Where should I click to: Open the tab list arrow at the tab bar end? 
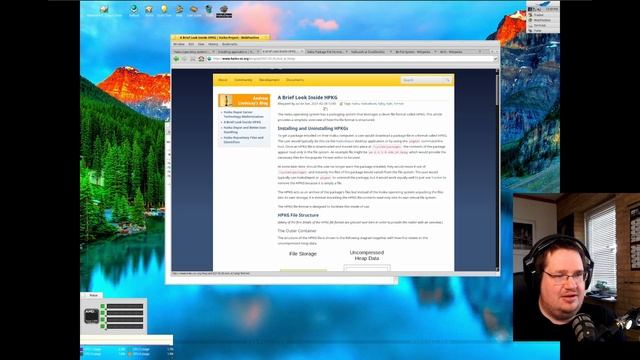click(496, 52)
